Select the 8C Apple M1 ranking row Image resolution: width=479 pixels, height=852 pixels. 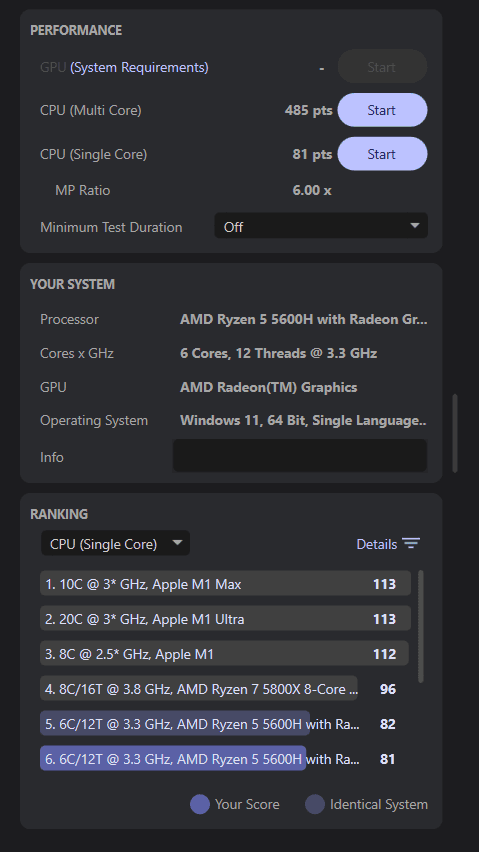[x=224, y=654]
